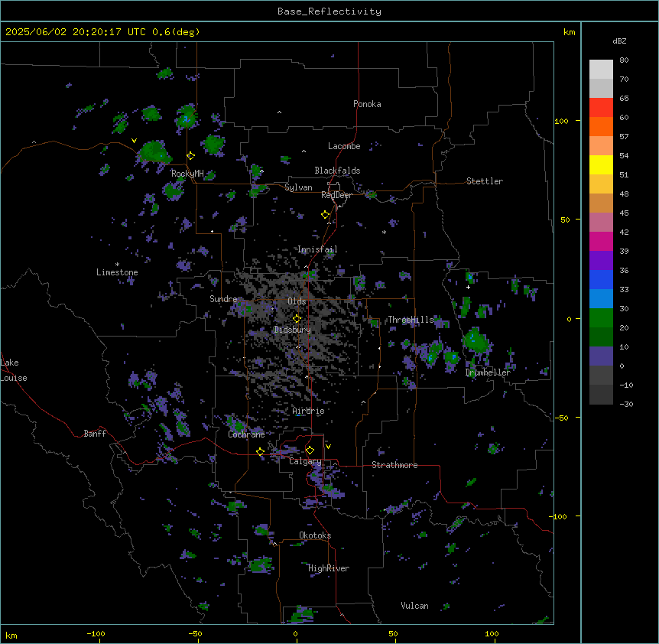Click the Vulcan label

(x=415, y=606)
